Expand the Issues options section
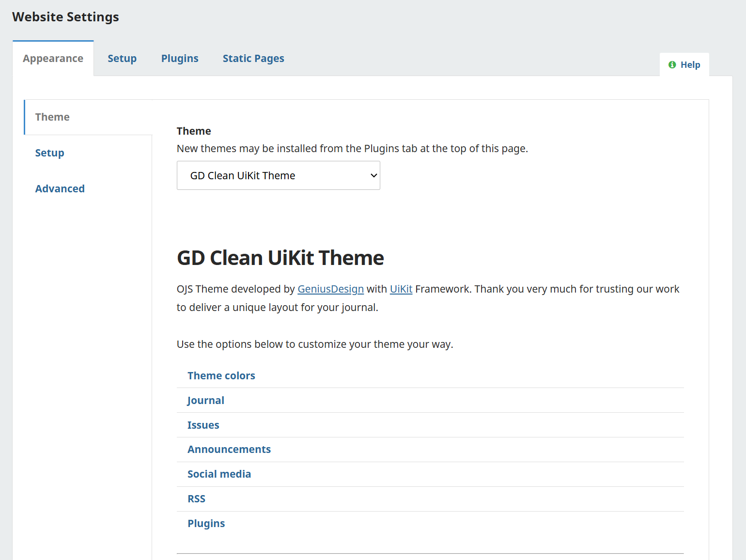The height and width of the screenshot is (560, 746). (203, 425)
